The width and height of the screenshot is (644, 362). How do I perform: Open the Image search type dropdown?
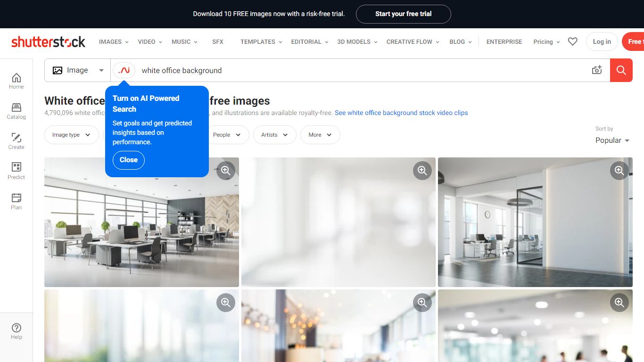point(78,70)
